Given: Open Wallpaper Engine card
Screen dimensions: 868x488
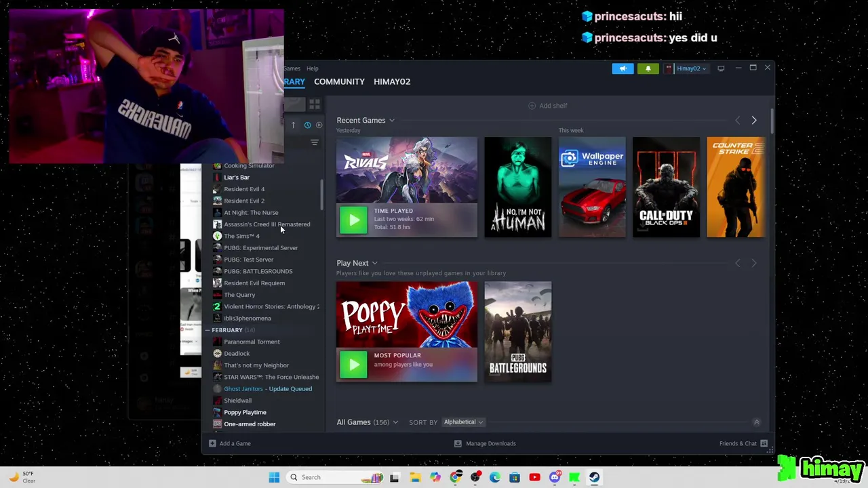Looking at the screenshot, I should pos(592,187).
